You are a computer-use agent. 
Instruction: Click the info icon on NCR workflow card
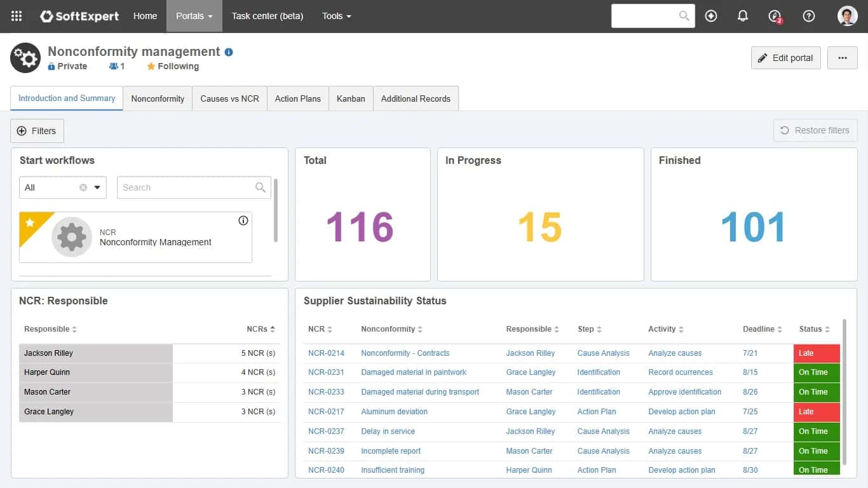click(243, 220)
